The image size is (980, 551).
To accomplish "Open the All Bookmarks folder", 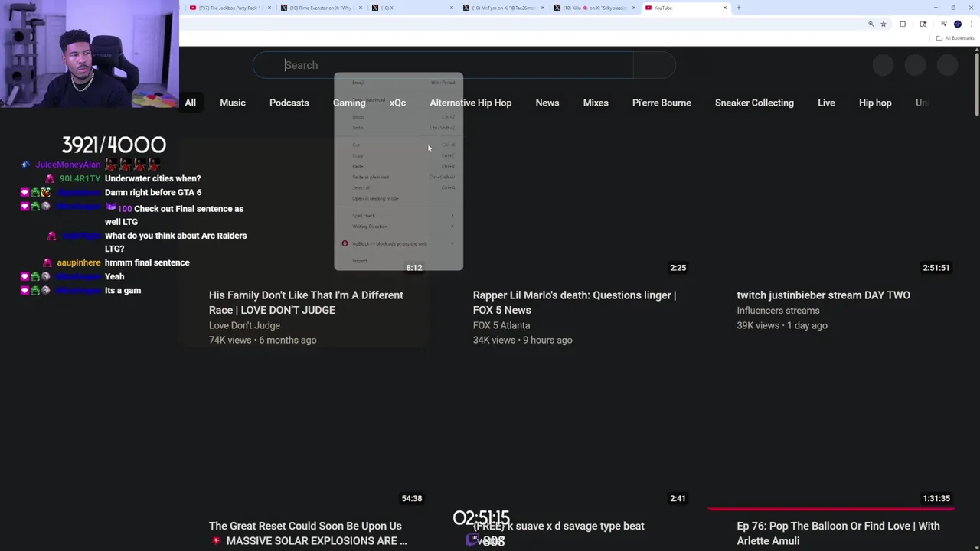I will (x=955, y=38).
